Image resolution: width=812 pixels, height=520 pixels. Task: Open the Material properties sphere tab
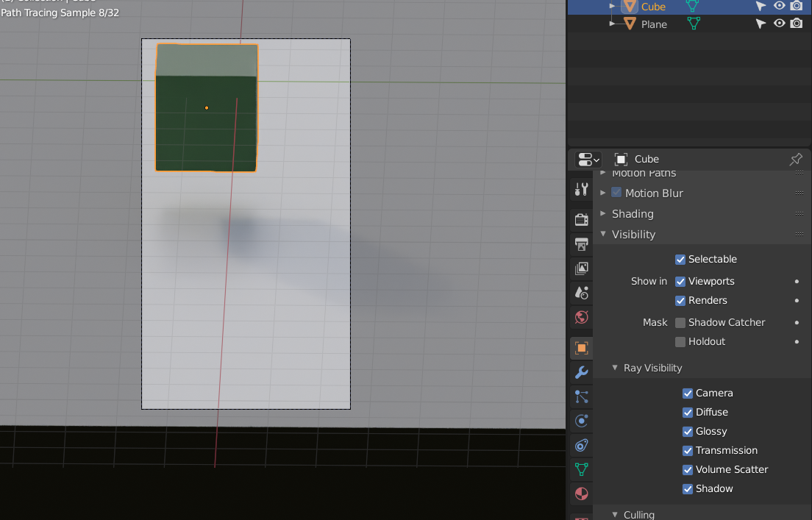(581, 494)
